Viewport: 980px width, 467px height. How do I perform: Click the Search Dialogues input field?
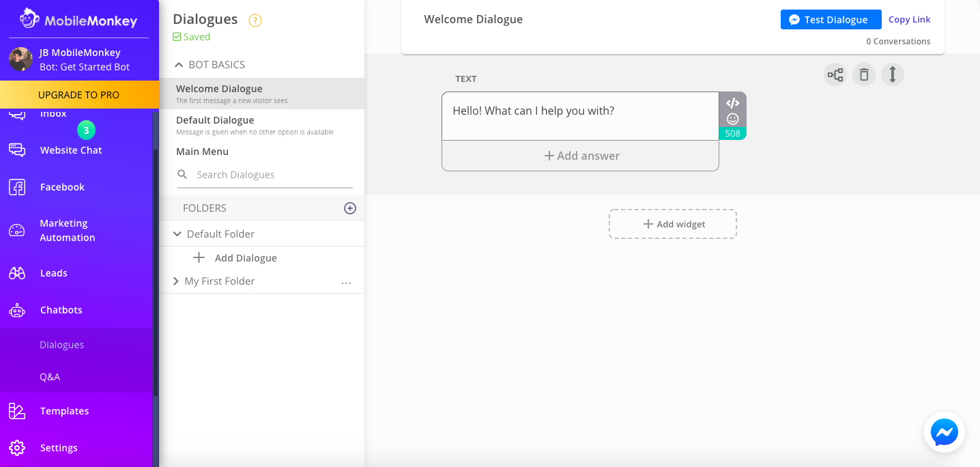[259, 174]
